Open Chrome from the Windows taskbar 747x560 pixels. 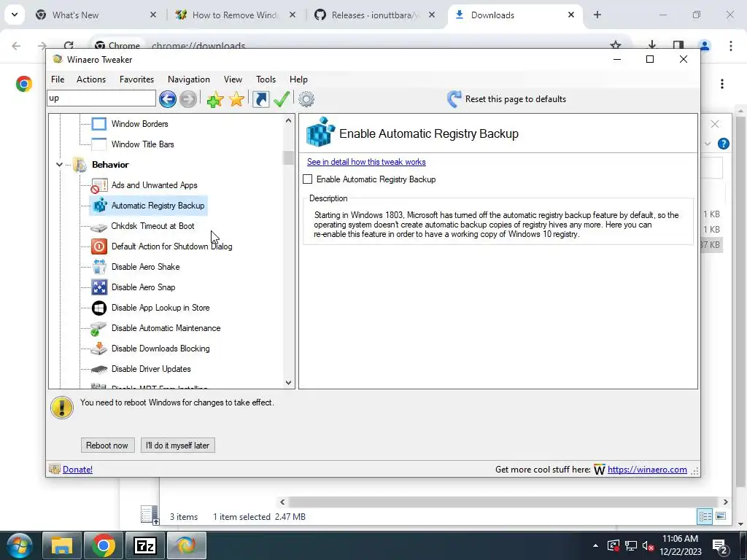(x=104, y=545)
